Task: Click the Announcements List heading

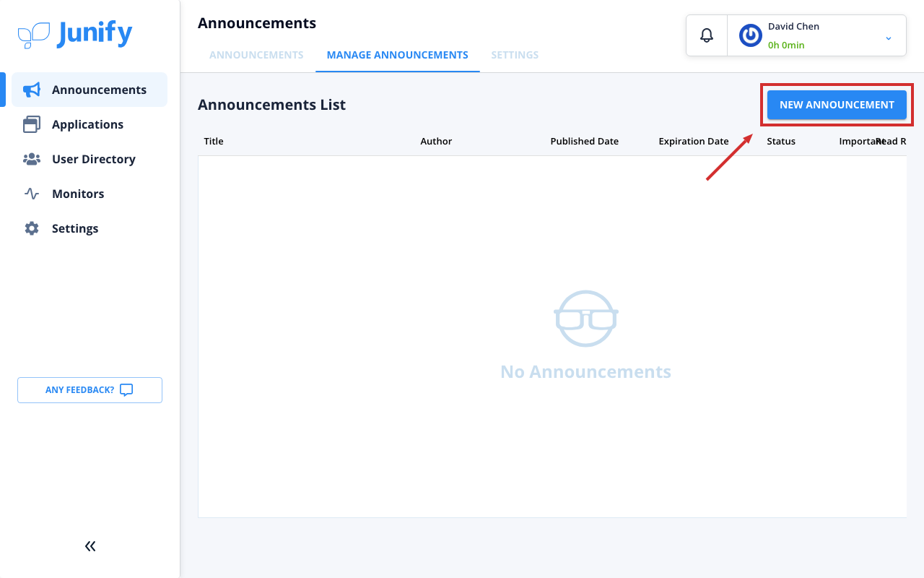Action: [x=271, y=105]
